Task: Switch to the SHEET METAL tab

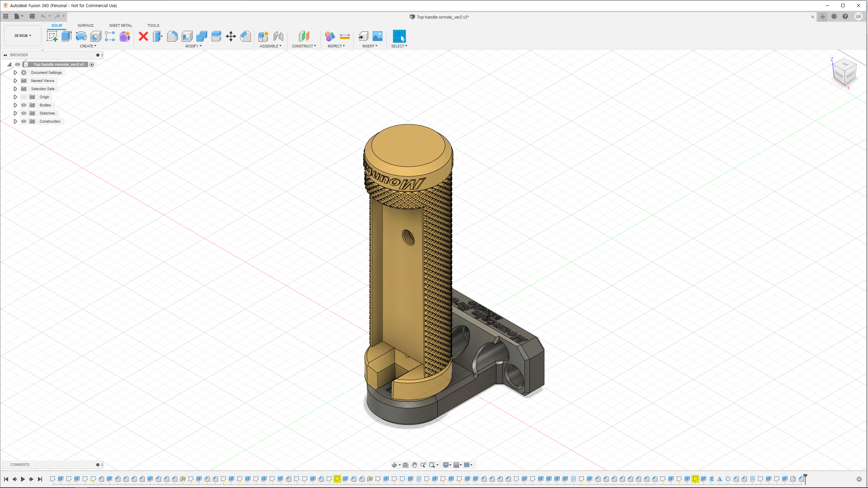Action: [120, 25]
